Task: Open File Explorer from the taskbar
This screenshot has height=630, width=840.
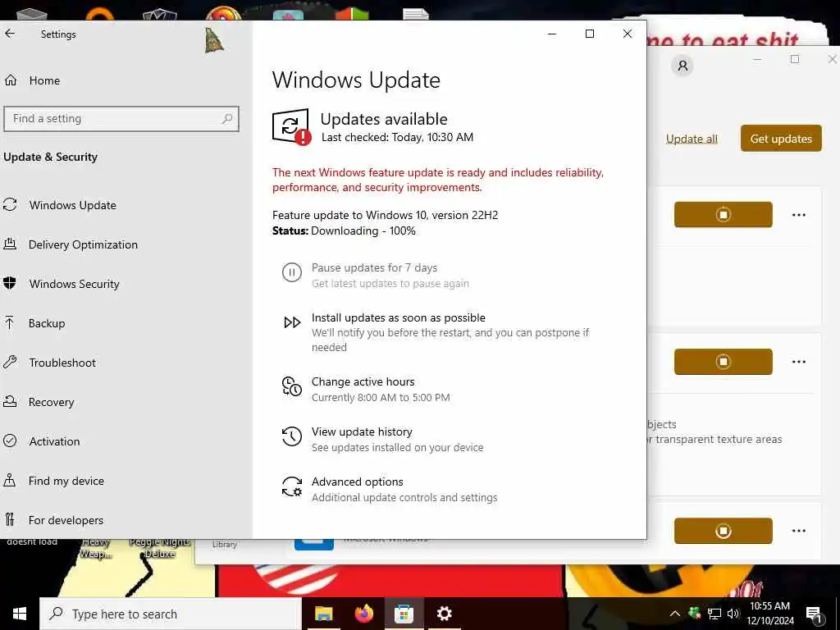Action: point(323,614)
